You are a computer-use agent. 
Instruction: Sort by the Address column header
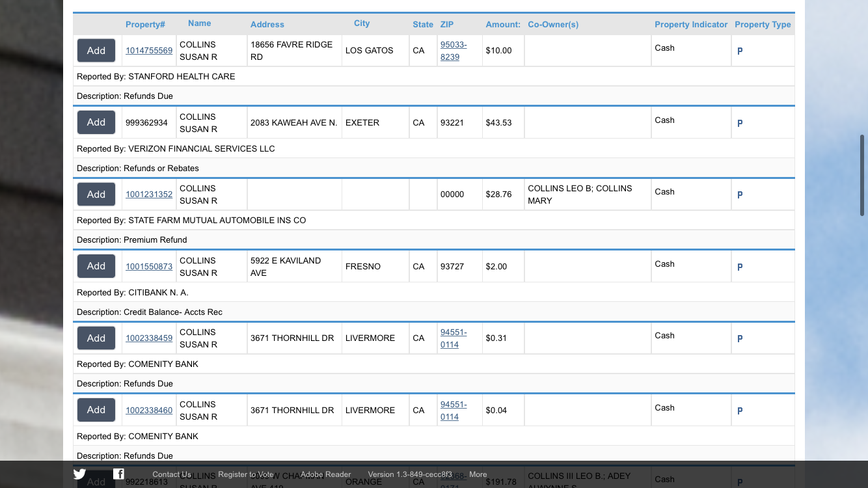click(267, 25)
